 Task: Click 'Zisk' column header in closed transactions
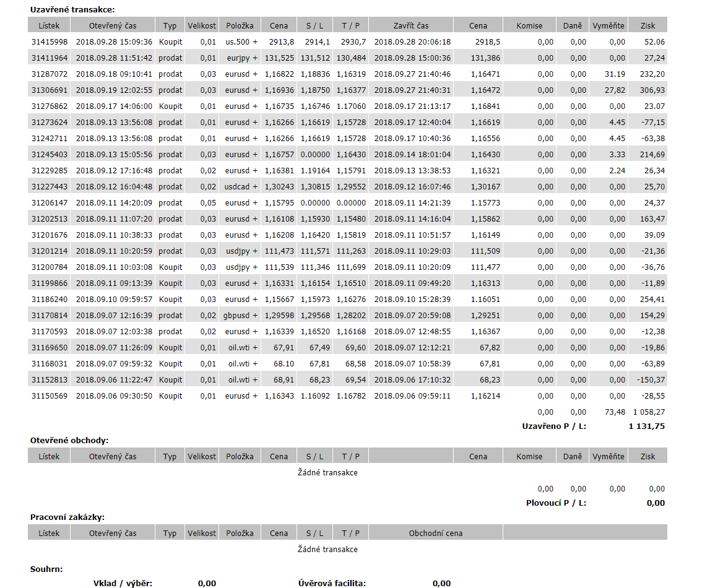pos(648,26)
